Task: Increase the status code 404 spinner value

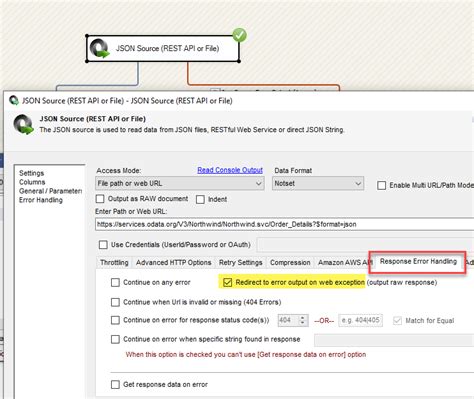Action: (302, 318)
